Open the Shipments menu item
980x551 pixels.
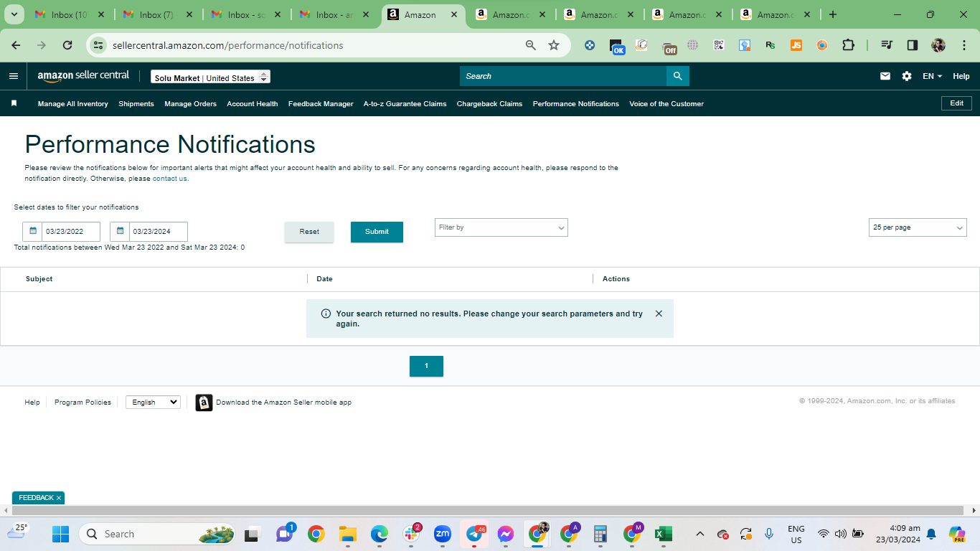136,104
